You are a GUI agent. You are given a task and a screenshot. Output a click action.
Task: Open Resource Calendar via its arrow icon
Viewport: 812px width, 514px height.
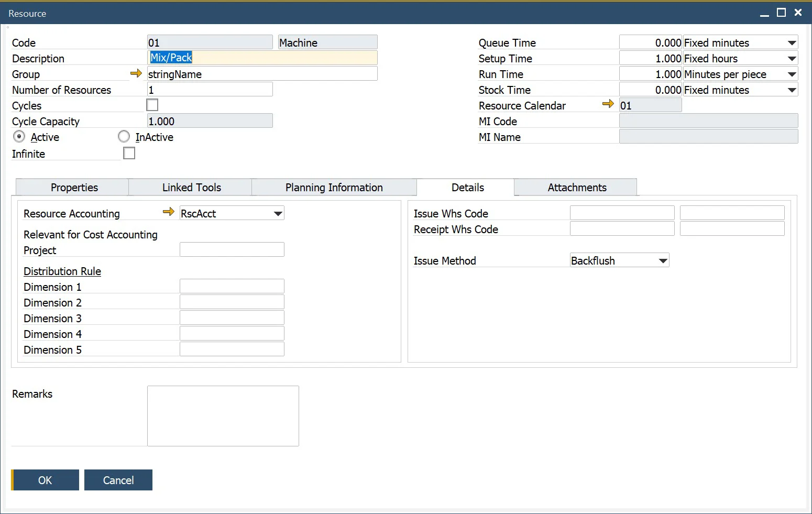pos(608,104)
